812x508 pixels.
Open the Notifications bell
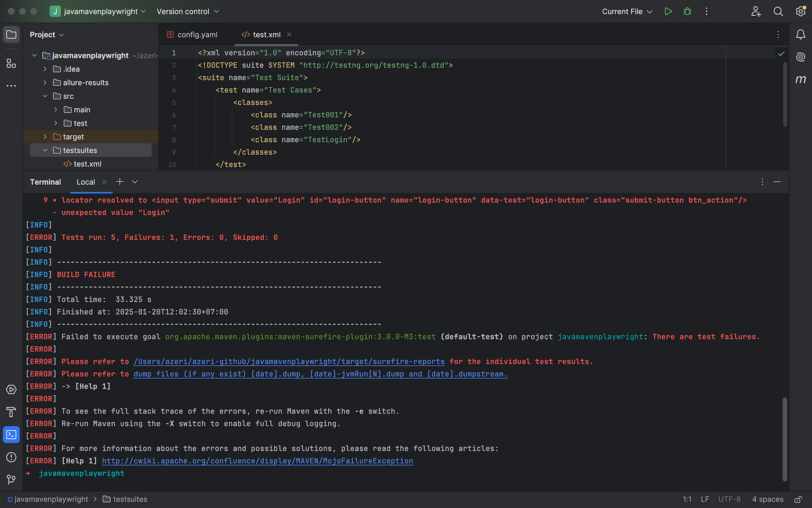800,34
